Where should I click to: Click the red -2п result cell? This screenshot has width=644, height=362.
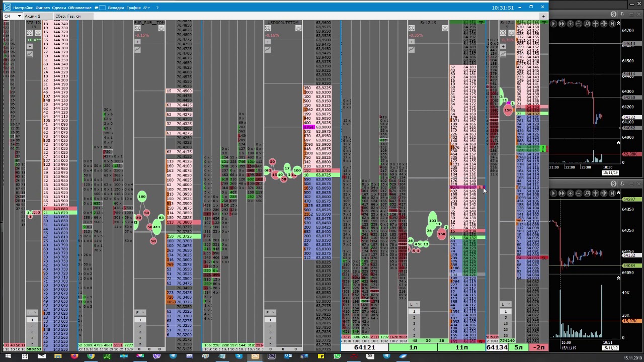pyautogui.click(x=539, y=347)
